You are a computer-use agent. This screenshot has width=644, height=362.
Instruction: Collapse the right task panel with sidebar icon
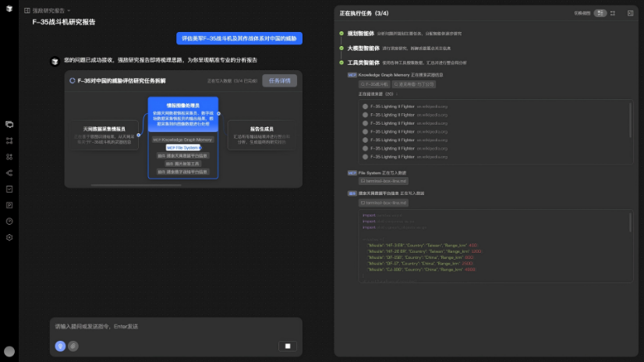[x=629, y=13]
